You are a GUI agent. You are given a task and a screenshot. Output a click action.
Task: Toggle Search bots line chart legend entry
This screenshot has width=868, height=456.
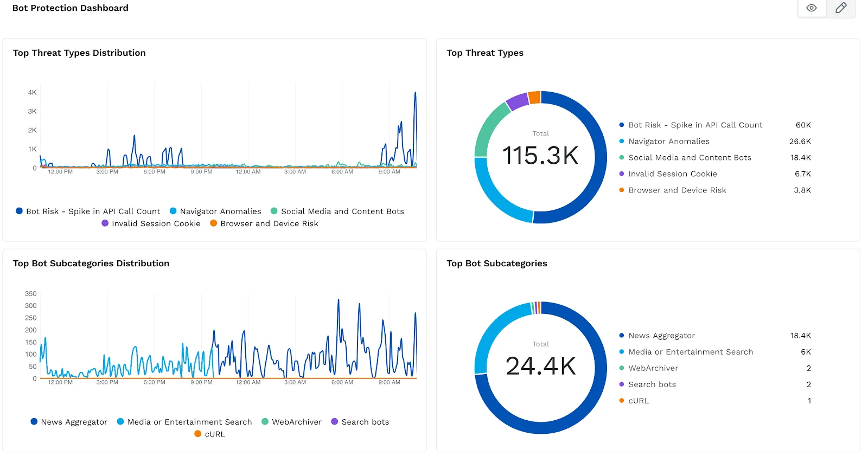(x=360, y=422)
